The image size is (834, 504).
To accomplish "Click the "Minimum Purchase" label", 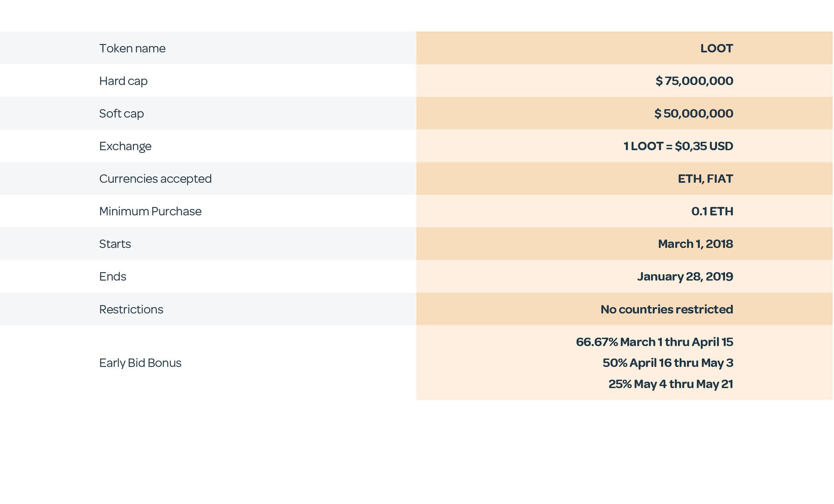I will click(x=150, y=211).
